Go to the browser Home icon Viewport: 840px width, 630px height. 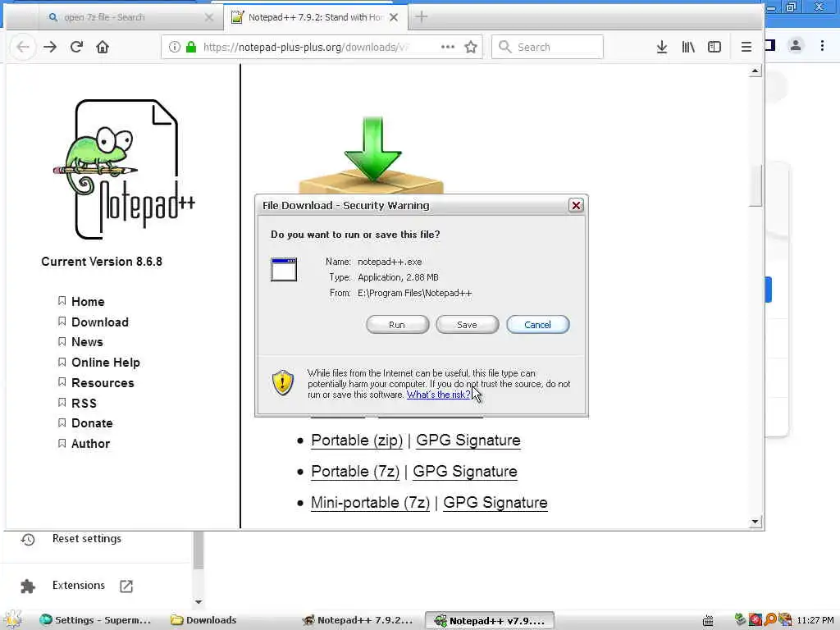[103, 47]
